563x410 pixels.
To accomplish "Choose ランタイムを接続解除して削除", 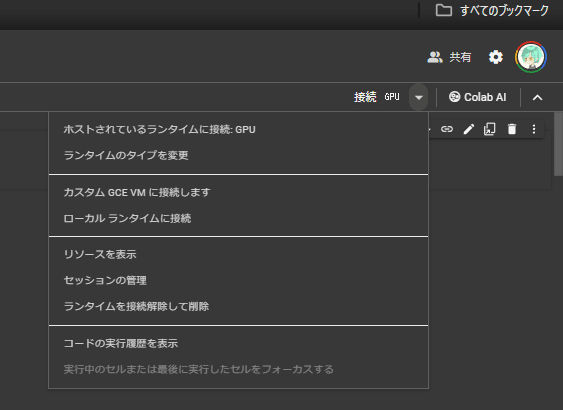I will 238,306.
